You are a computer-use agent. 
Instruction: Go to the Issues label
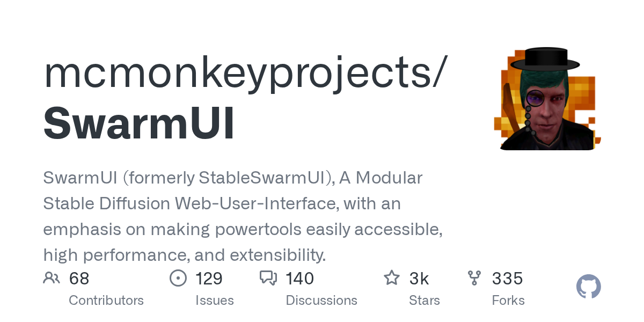215,300
